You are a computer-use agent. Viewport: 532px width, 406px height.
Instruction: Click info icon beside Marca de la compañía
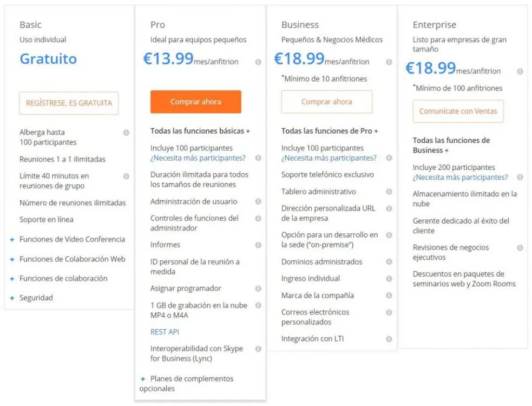[x=389, y=296]
